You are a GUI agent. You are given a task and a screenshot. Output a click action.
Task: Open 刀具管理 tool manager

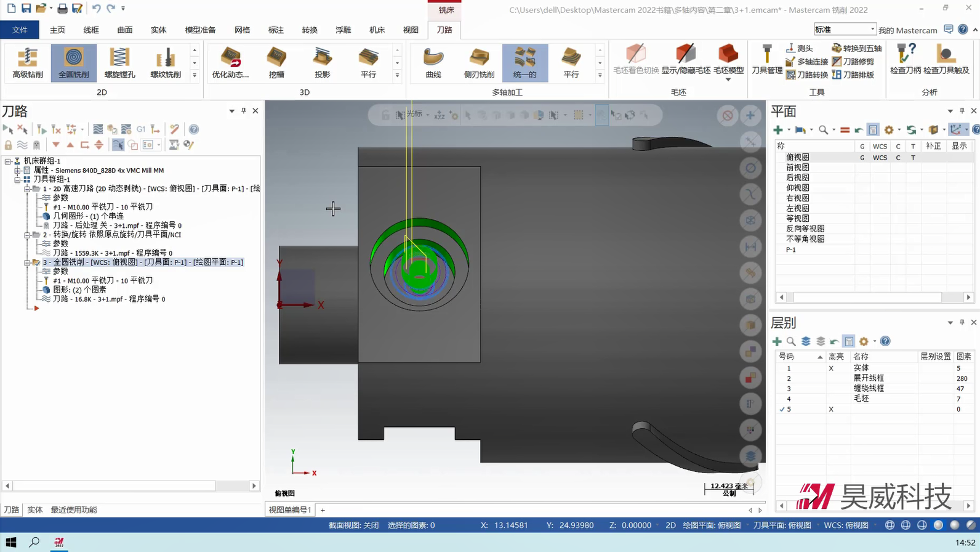point(767,60)
